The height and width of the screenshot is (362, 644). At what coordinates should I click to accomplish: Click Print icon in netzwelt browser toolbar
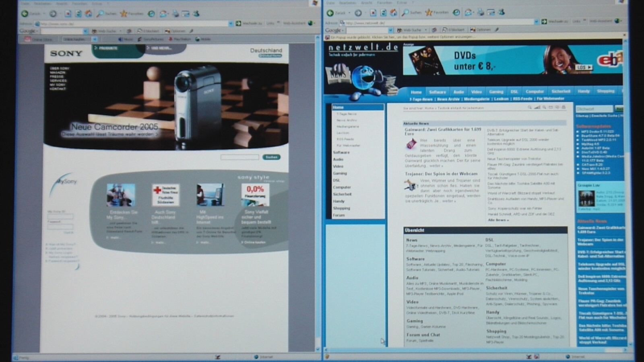coord(481,13)
